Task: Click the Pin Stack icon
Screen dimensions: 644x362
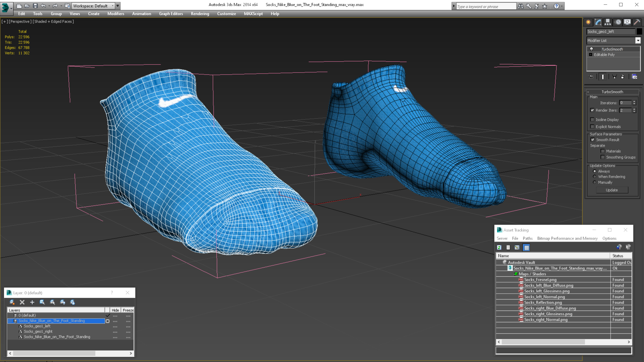Action: click(x=591, y=77)
